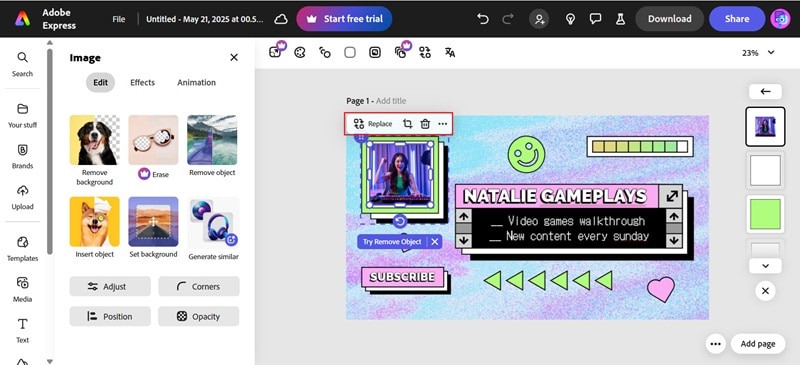Click the rounded square background color icon
Screen dimensions: 800x365
click(350, 52)
